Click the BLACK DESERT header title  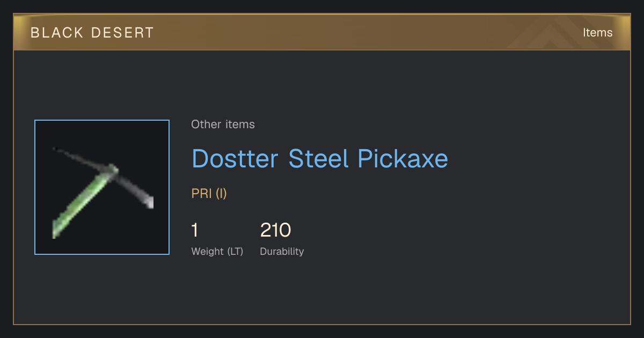click(x=92, y=33)
